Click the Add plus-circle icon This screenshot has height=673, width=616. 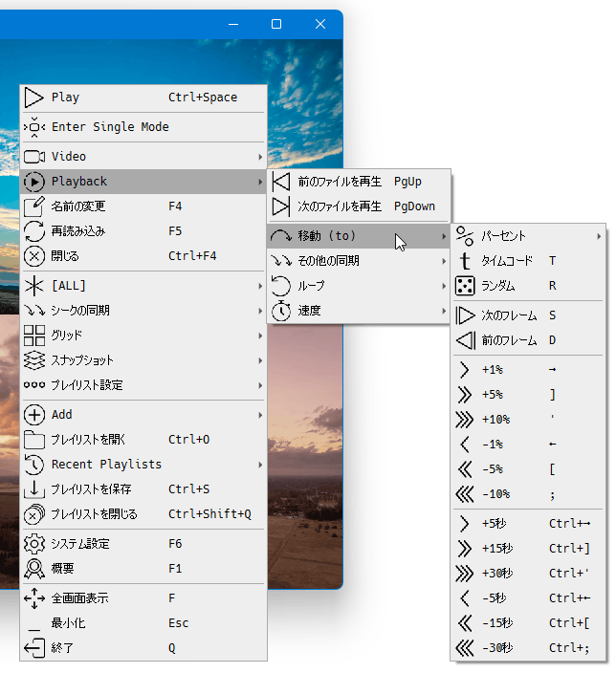(x=33, y=415)
